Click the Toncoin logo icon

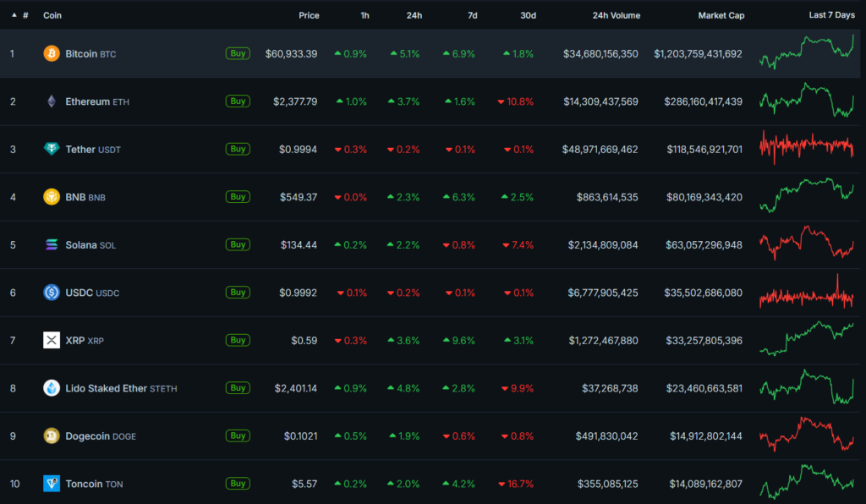coord(52,484)
